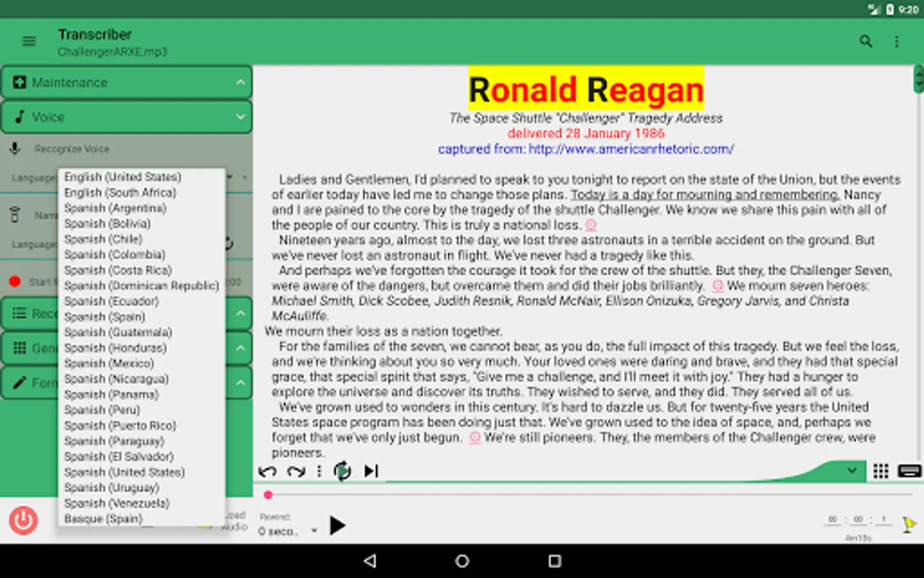Select Spanish (Dominican Republic) option
The image size is (924, 578).
141,286
